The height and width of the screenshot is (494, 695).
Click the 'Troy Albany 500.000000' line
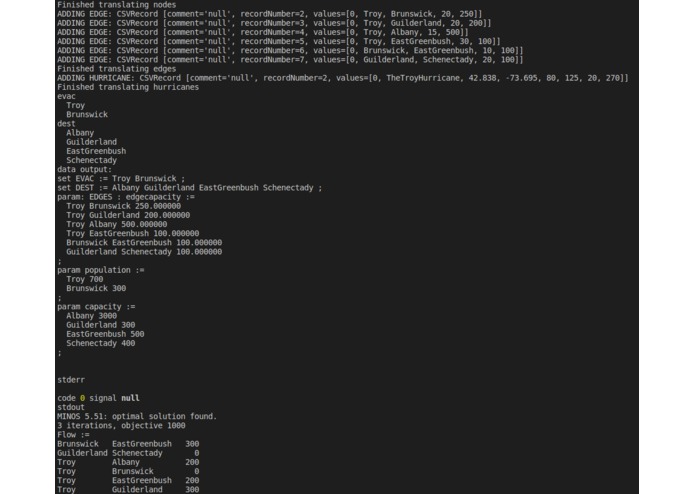pyautogui.click(x=117, y=225)
